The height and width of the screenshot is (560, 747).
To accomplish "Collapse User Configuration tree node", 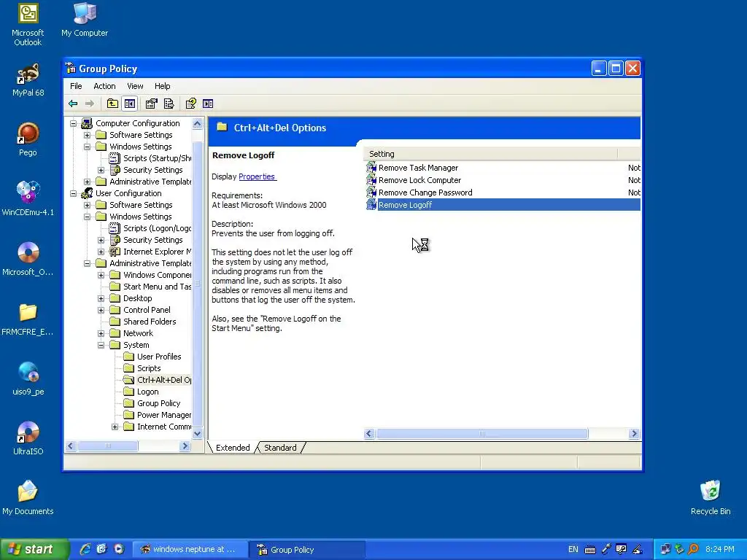I will point(74,193).
